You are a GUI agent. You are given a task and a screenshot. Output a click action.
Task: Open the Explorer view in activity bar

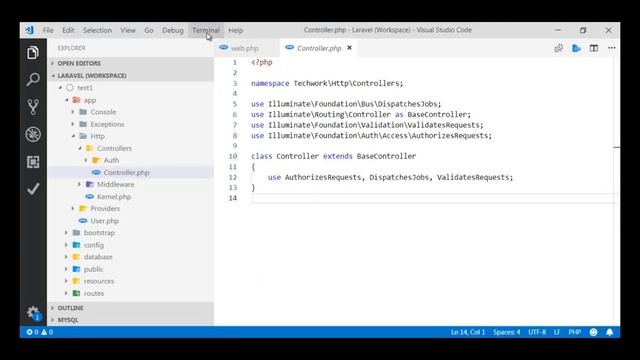coord(33,53)
